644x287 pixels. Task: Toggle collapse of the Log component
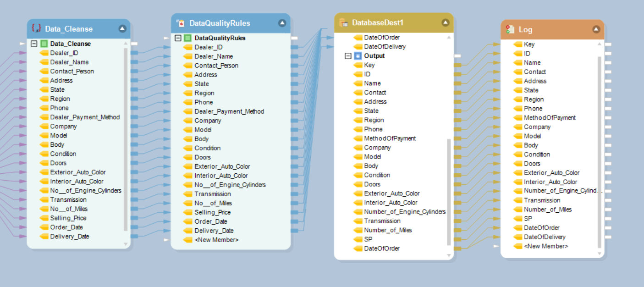pos(596,29)
